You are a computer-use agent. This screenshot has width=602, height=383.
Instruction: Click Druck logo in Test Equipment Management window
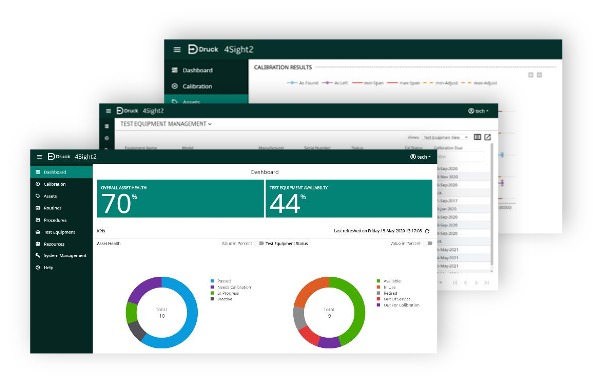[x=127, y=111]
